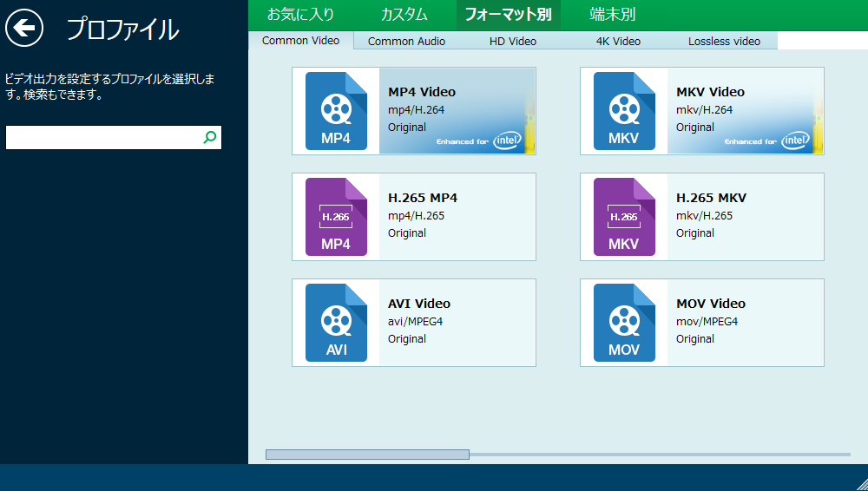Click the blue MP4 file icon
The image size is (868, 491).
coord(336,111)
